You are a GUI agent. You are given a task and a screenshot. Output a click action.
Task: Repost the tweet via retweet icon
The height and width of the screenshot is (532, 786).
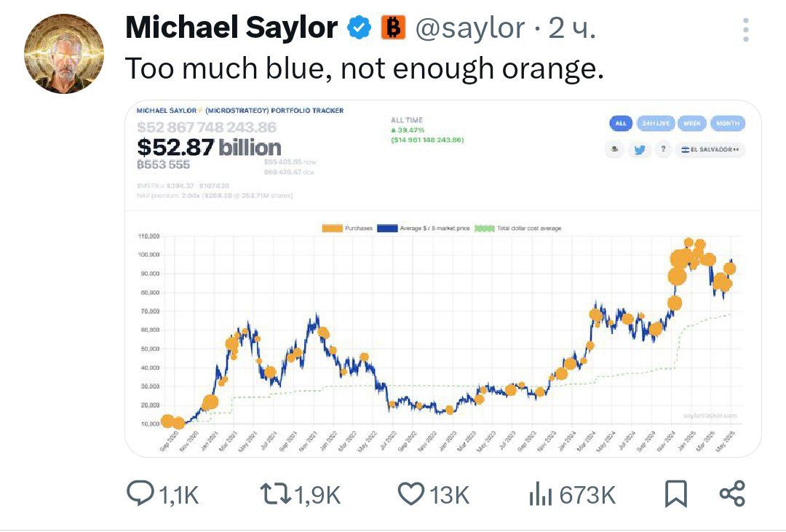click(x=277, y=494)
